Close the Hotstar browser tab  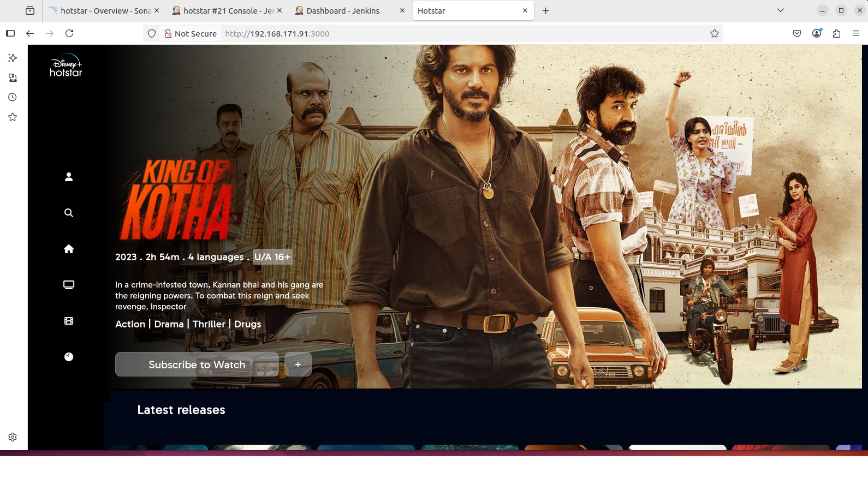coord(525,10)
